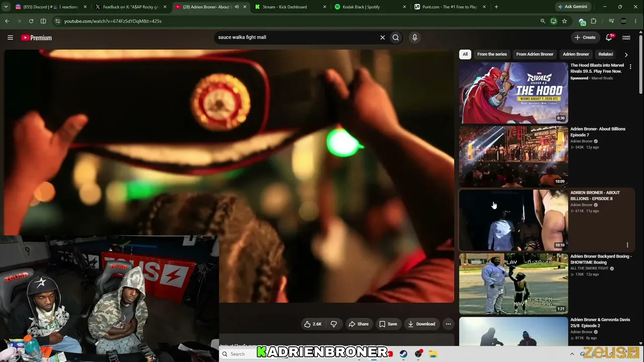Open 'ADRIEN BRONER - ABOUT BILLIONS - EPISODE 8' title

pyautogui.click(x=595, y=196)
